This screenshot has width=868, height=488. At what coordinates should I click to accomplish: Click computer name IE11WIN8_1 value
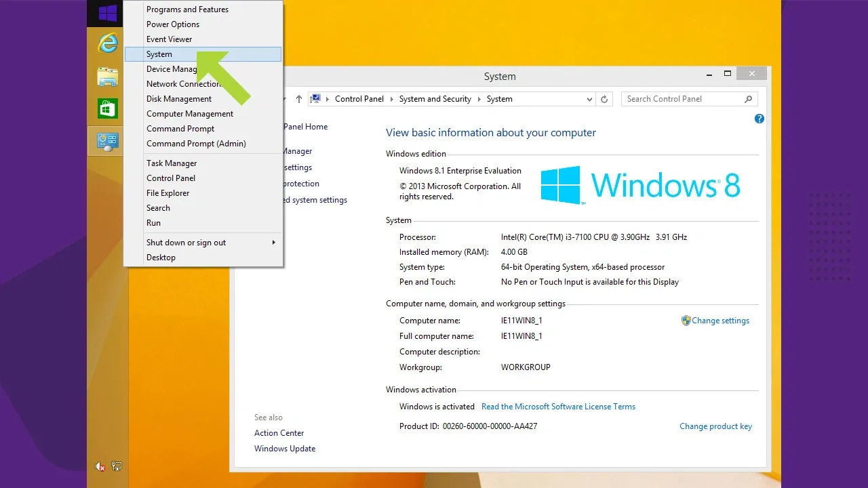tap(521, 321)
